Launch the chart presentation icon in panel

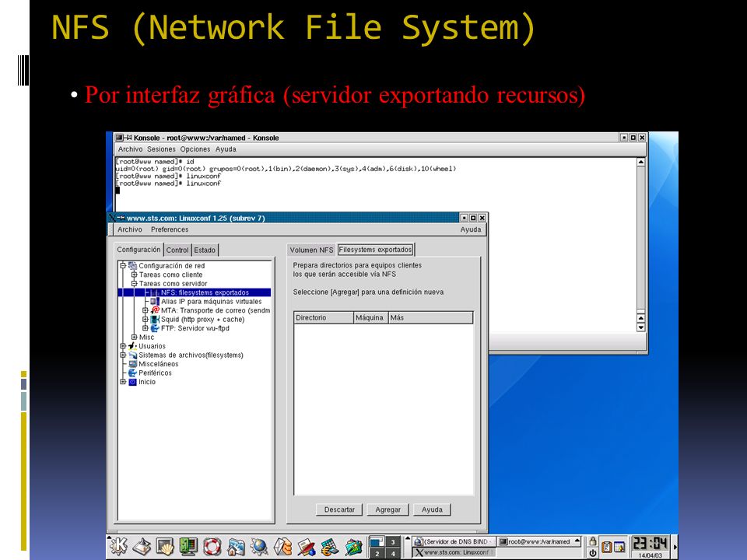pos(353,547)
